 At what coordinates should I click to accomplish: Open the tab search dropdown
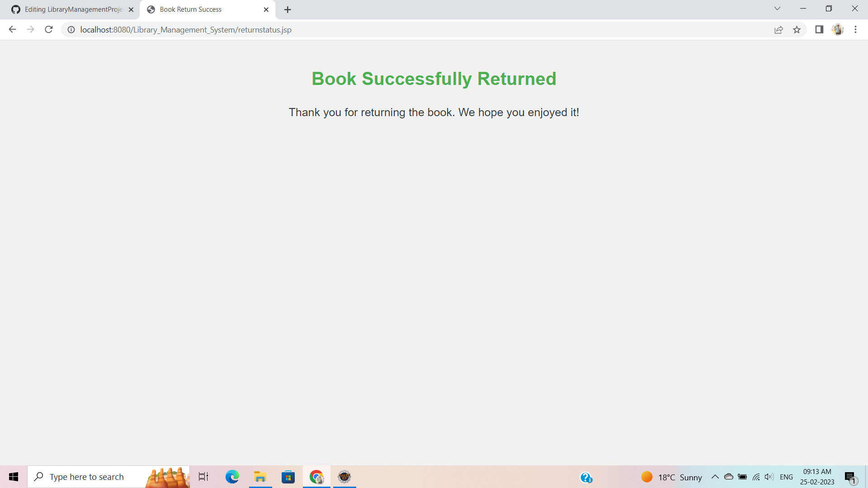[777, 9]
